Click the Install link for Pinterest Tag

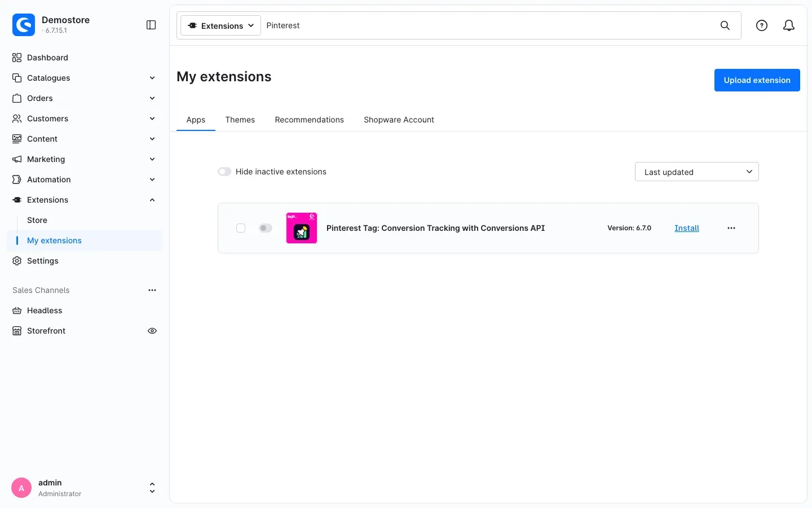tap(687, 228)
